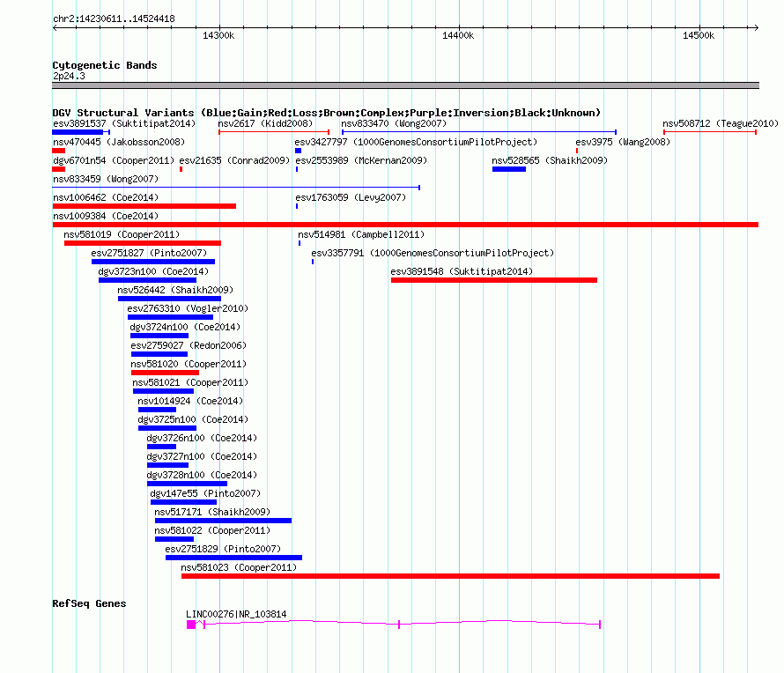The image size is (784, 673).
Task: Select the RefSeq Genes track title
Action: (89, 603)
